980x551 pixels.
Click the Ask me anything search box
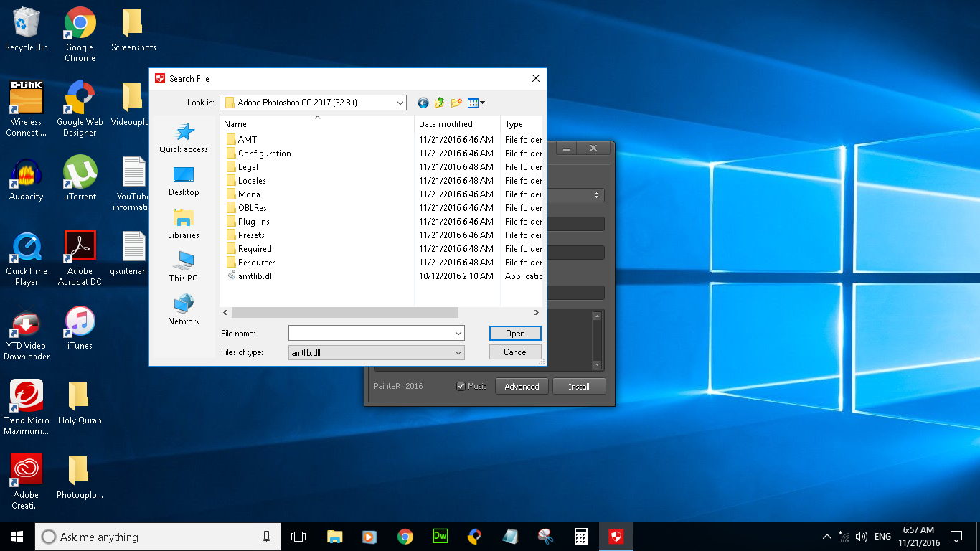[158, 536]
